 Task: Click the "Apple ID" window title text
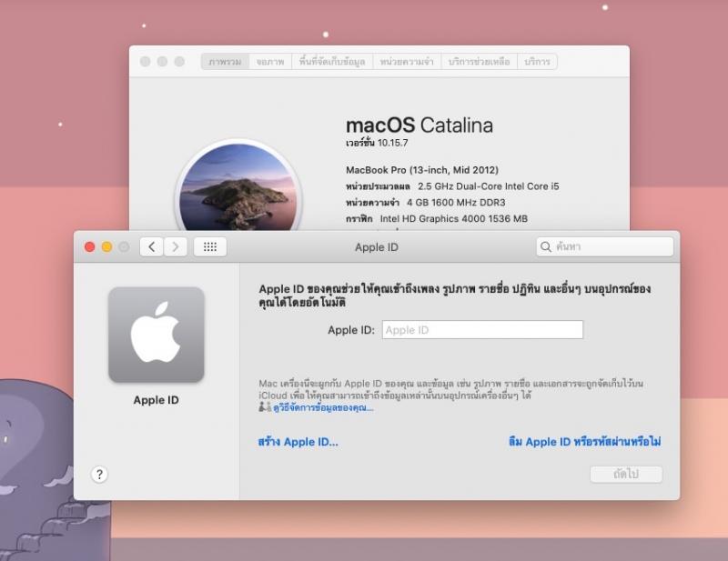pyautogui.click(x=377, y=247)
